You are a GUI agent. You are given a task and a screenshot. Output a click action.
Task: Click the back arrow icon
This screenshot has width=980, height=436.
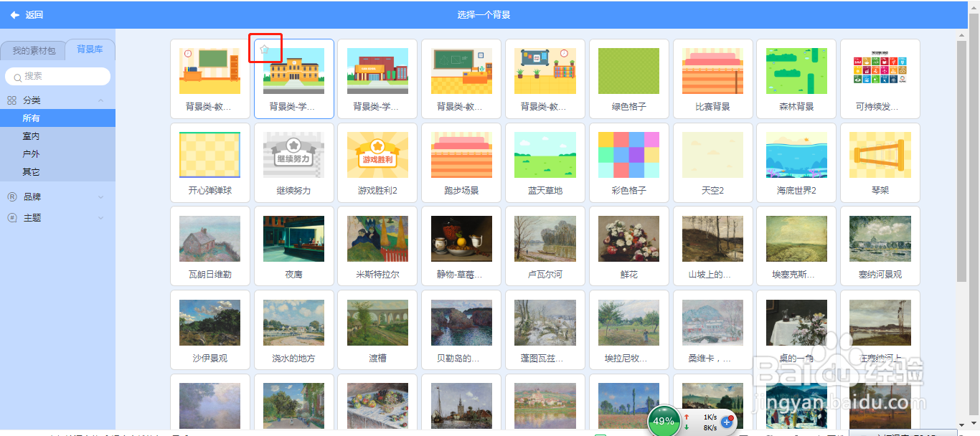14,14
